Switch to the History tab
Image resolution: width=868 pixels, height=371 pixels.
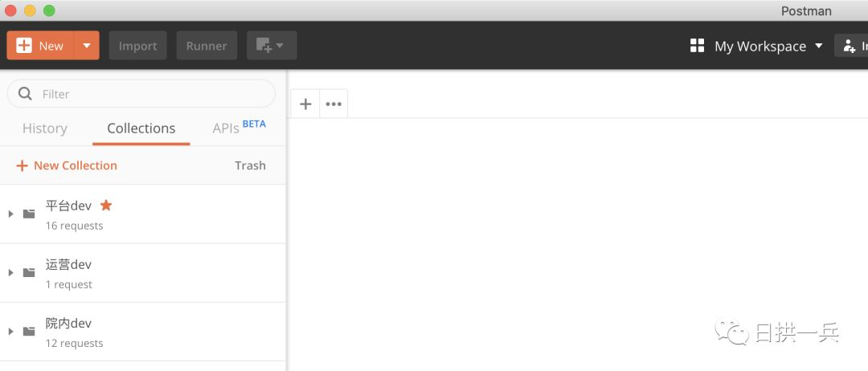tap(45, 128)
